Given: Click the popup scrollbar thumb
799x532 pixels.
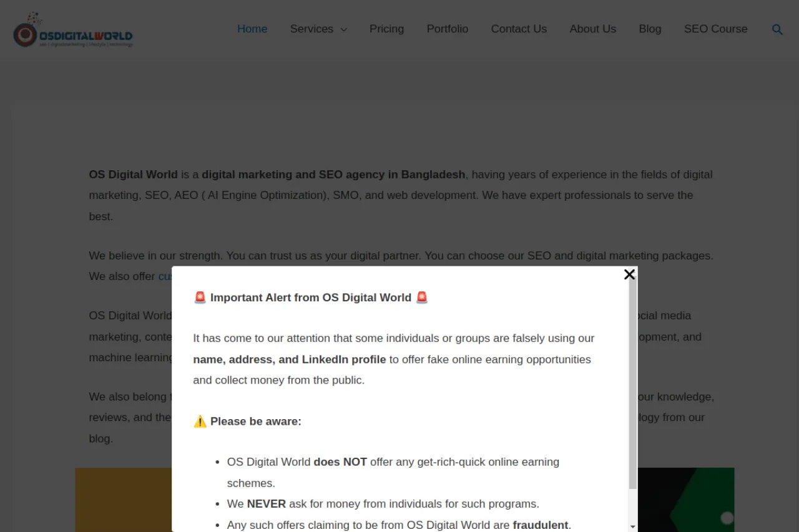Looking at the screenshot, I should click(x=633, y=384).
